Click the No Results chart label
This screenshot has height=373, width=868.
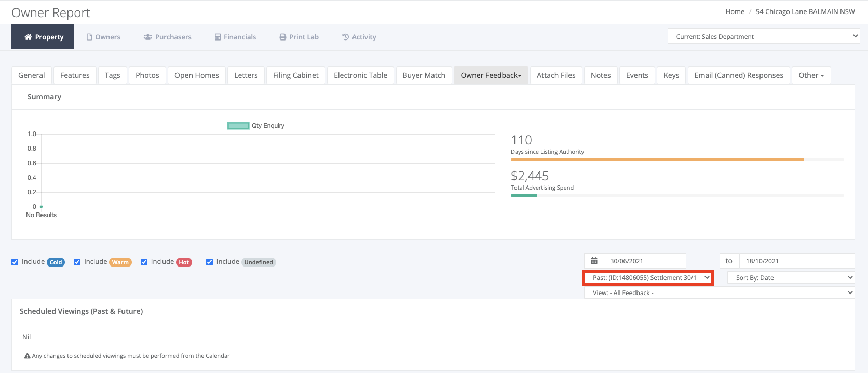42,215
